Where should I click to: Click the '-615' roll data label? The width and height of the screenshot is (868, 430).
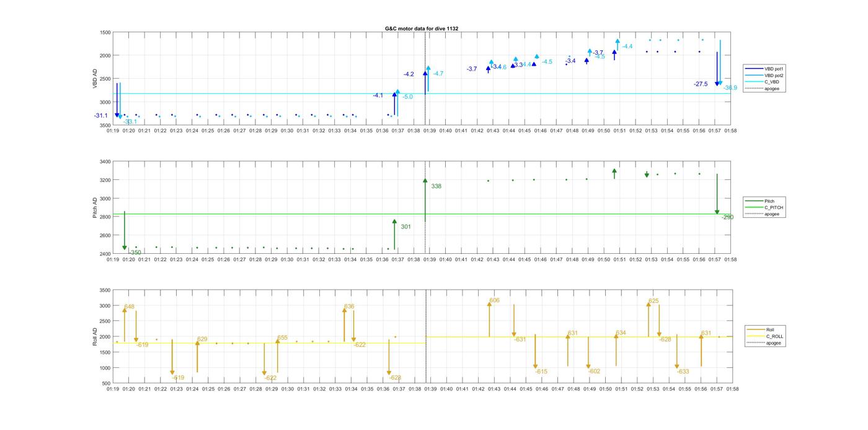(541, 372)
